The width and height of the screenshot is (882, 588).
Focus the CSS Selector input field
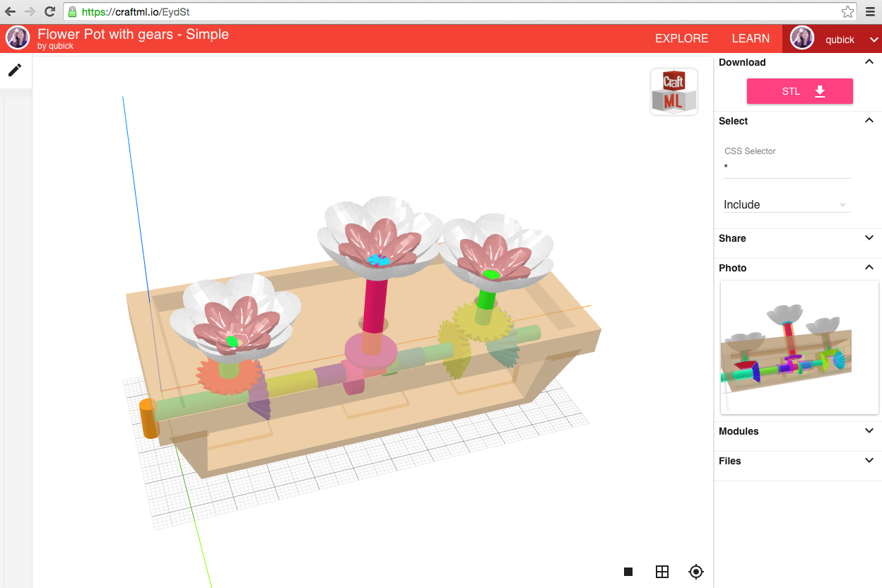[787, 168]
